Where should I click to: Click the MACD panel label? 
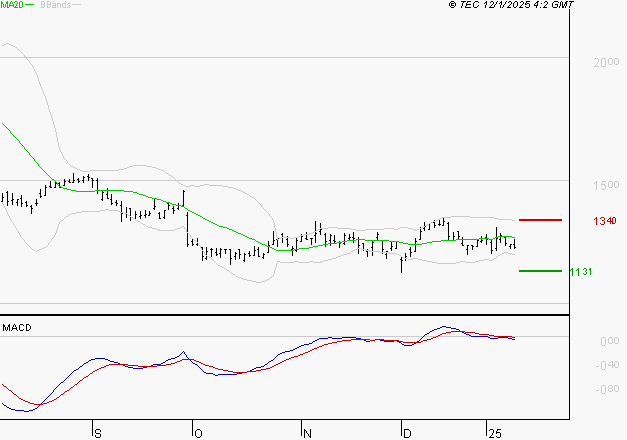tap(17, 328)
